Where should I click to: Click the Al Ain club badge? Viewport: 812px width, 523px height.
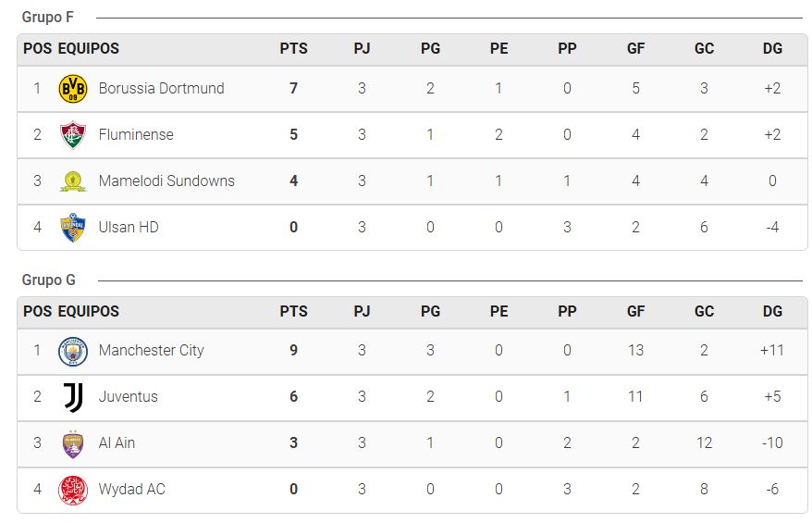click(x=73, y=444)
